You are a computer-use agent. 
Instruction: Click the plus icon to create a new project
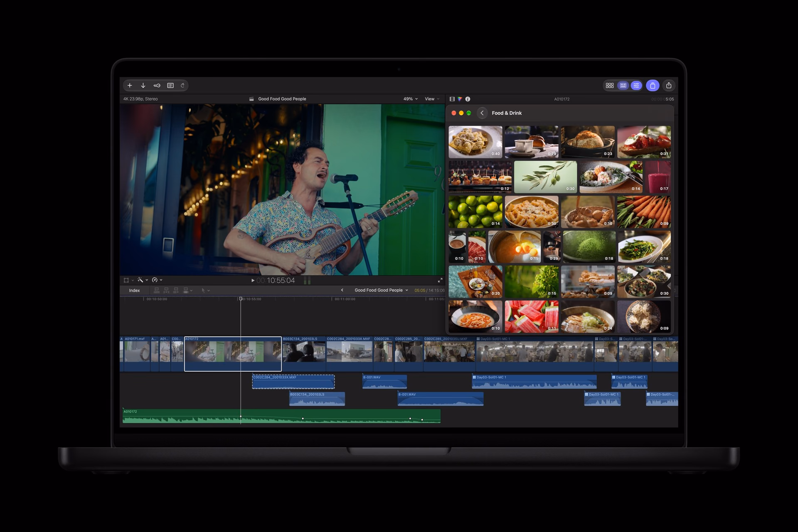[130, 86]
